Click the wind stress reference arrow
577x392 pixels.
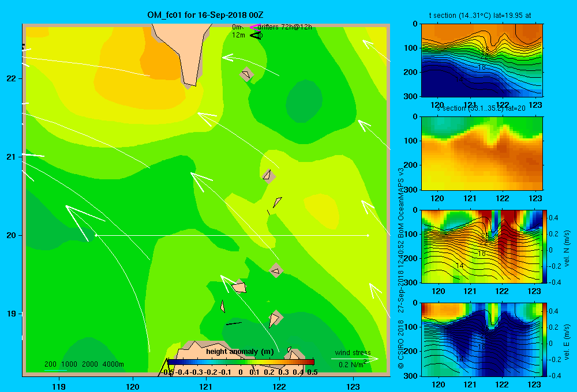click(354, 359)
